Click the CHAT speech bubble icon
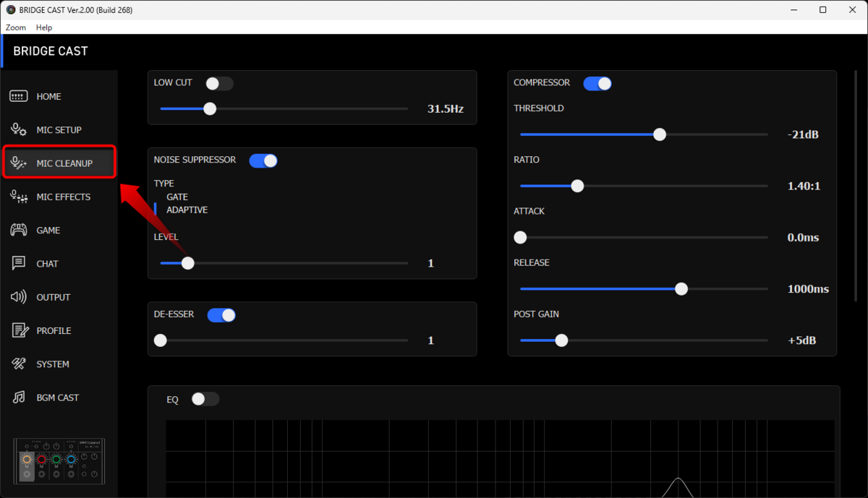 19,264
